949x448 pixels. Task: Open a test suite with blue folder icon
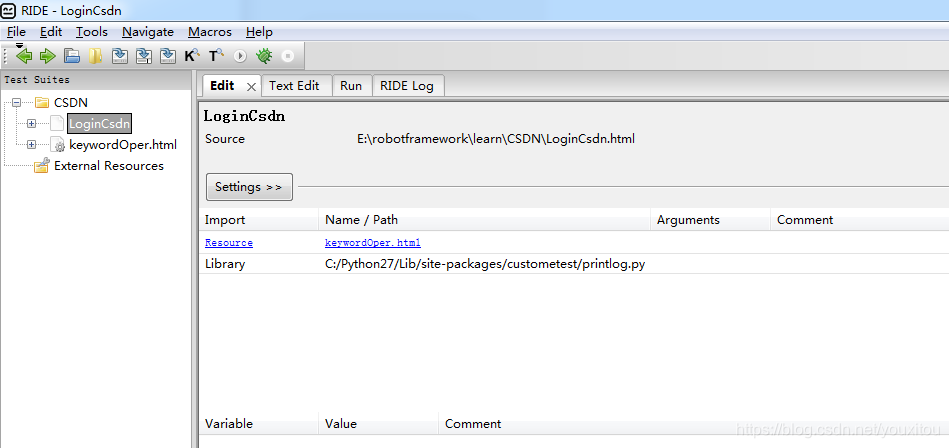point(72,56)
